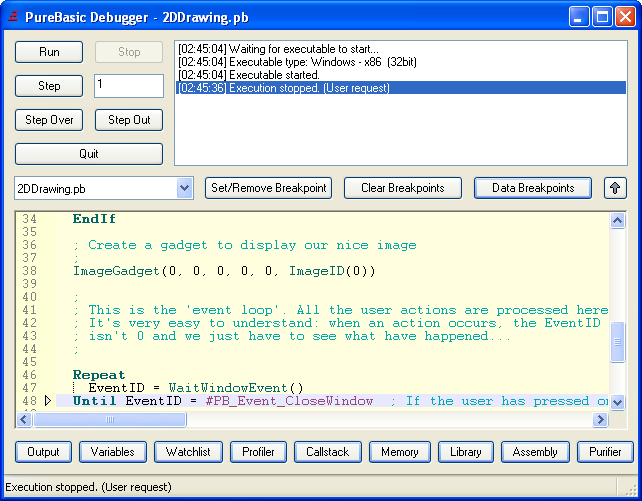642x501 pixels.
Task: Show the Callstack
Action: click(328, 452)
